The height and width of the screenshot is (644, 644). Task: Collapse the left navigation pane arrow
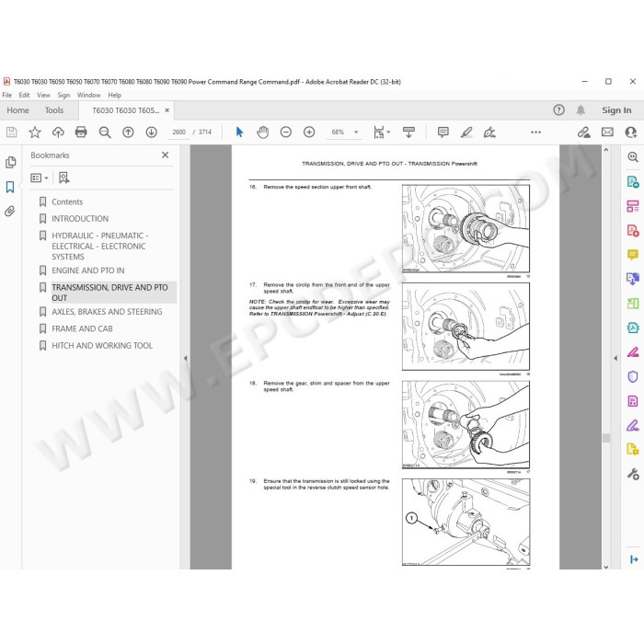click(185, 358)
